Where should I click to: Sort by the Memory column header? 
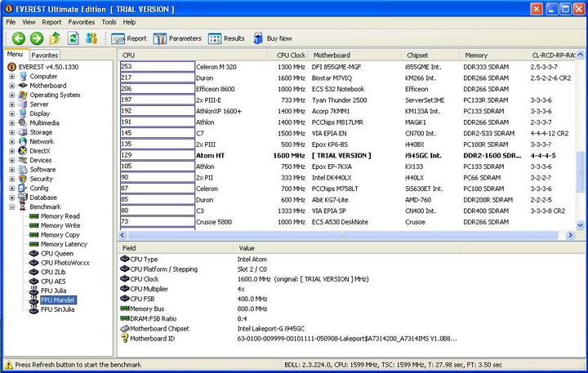pyautogui.click(x=492, y=56)
